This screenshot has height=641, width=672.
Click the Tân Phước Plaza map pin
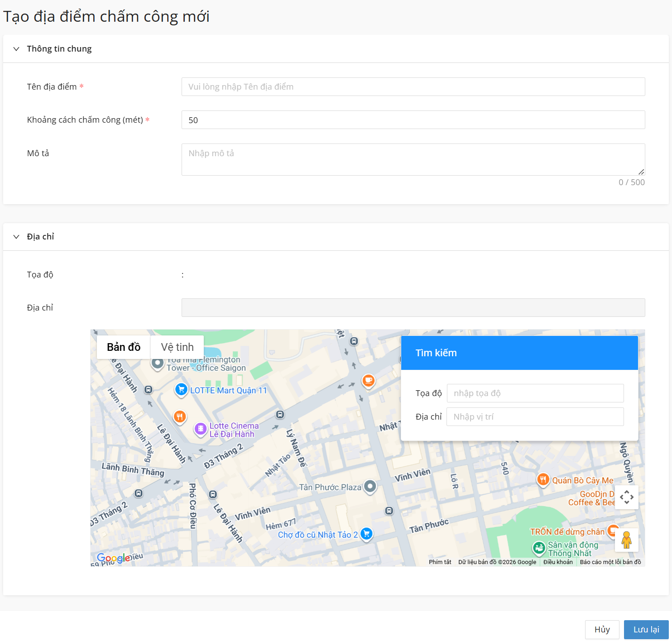(370, 487)
